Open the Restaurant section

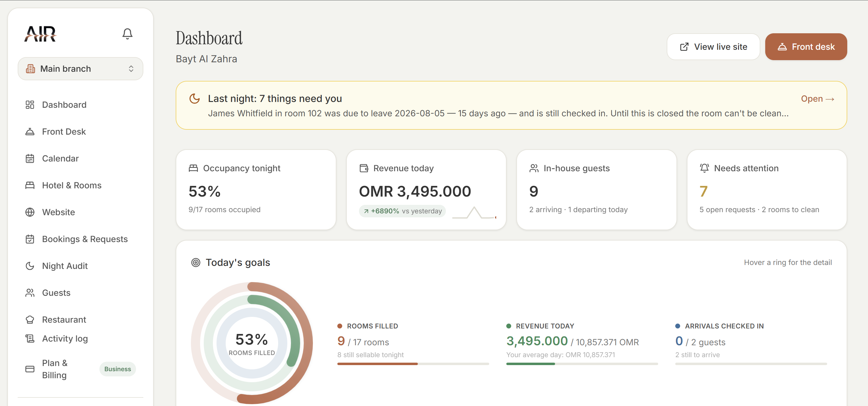point(81,320)
